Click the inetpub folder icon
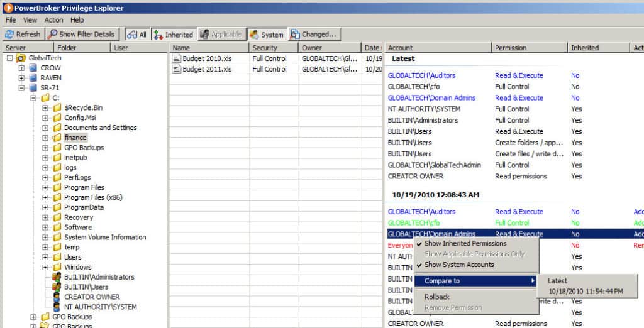This screenshot has height=328, width=644. 57,157
